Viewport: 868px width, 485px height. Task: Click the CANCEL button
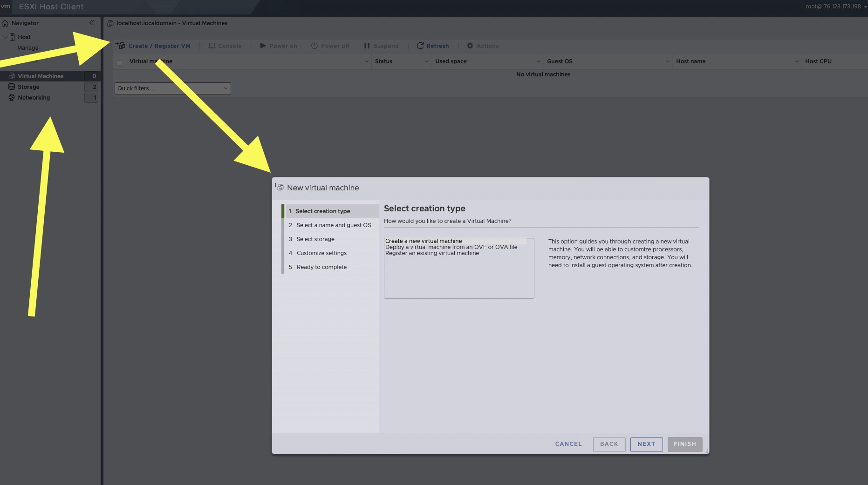click(568, 444)
